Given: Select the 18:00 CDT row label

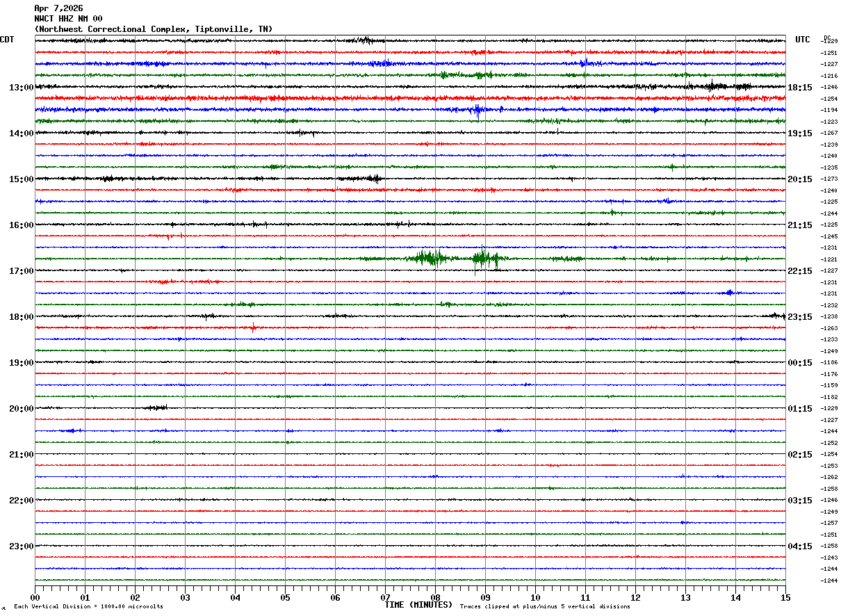Looking at the screenshot, I should (x=22, y=317).
